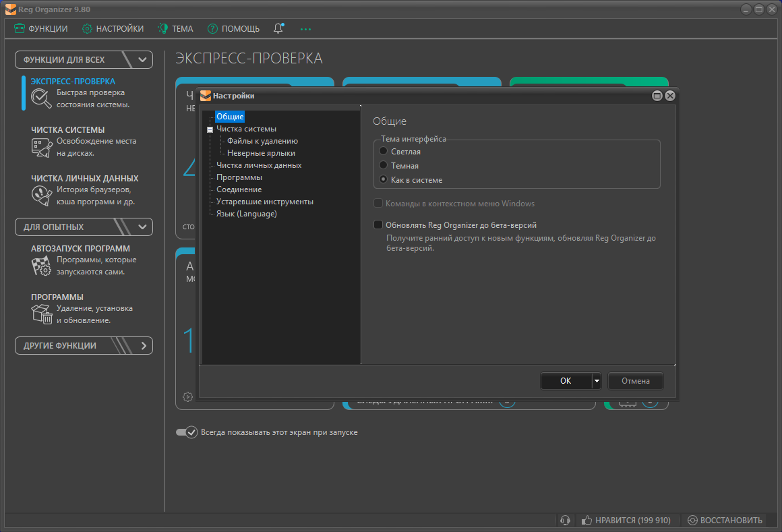Select Общие in the settings tree
The width and height of the screenshot is (782, 532).
[x=230, y=117]
